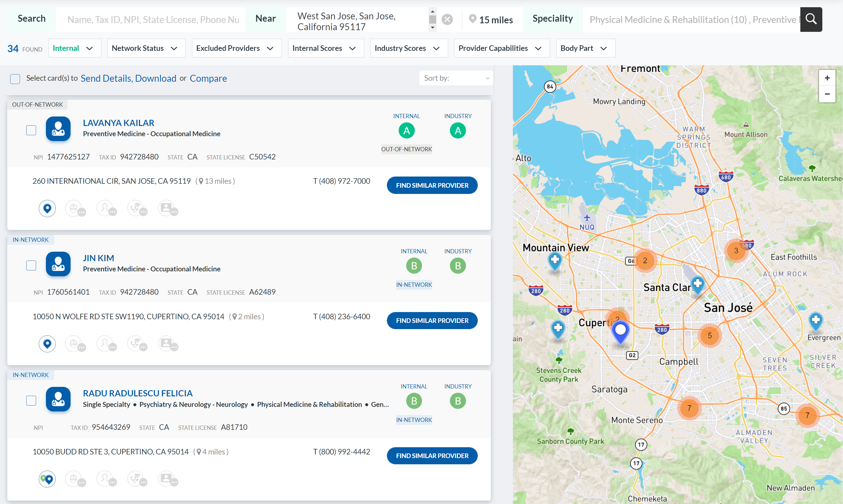
Task: Click Find Similar Provider for Jin Kim
Action: 432,320
